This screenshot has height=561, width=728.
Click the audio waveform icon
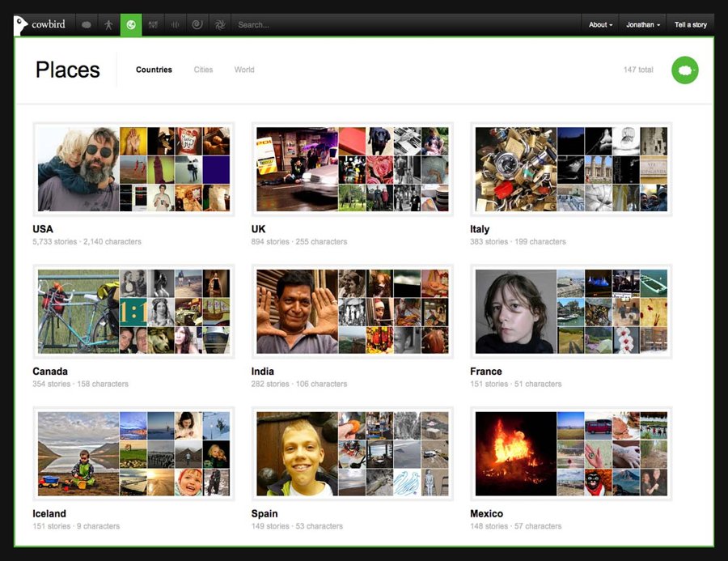[175, 25]
